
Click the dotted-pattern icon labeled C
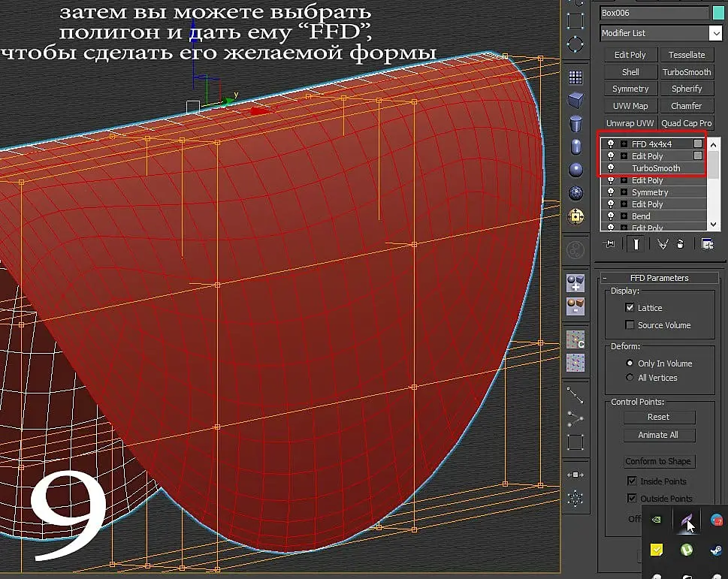[x=575, y=339]
